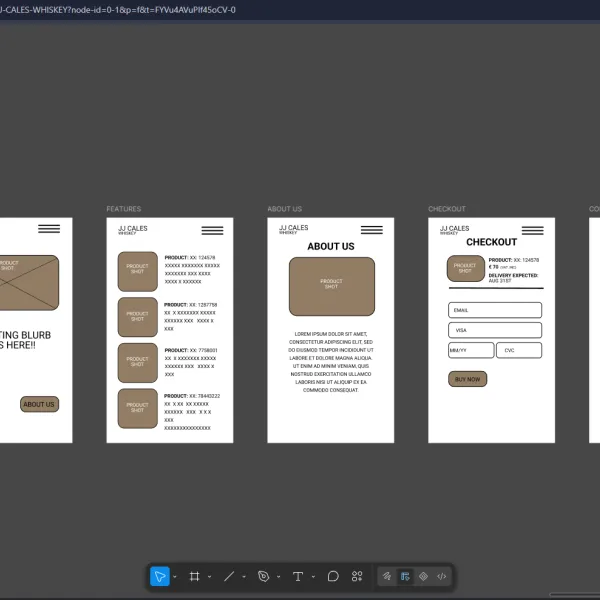This screenshot has width=600, height=600.
Task: Select product shot for PRODUCT XX: 124578 in FEATURES
Action: [x=138, y=271]
